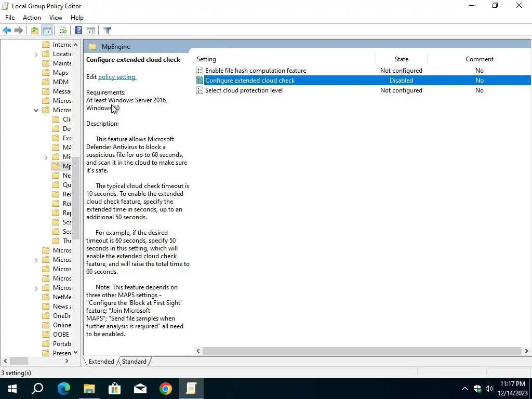Switch to the Standard tab

[x=134, y=362]
